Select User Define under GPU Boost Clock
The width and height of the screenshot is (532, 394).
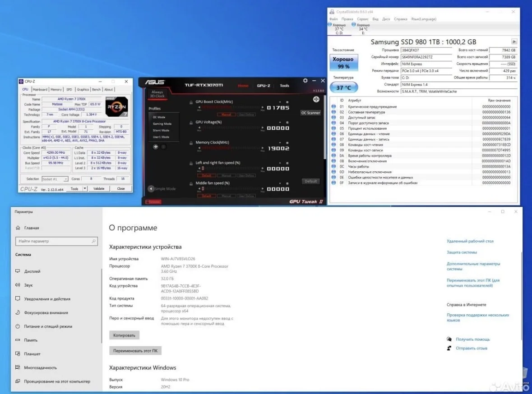click(246, 115)
